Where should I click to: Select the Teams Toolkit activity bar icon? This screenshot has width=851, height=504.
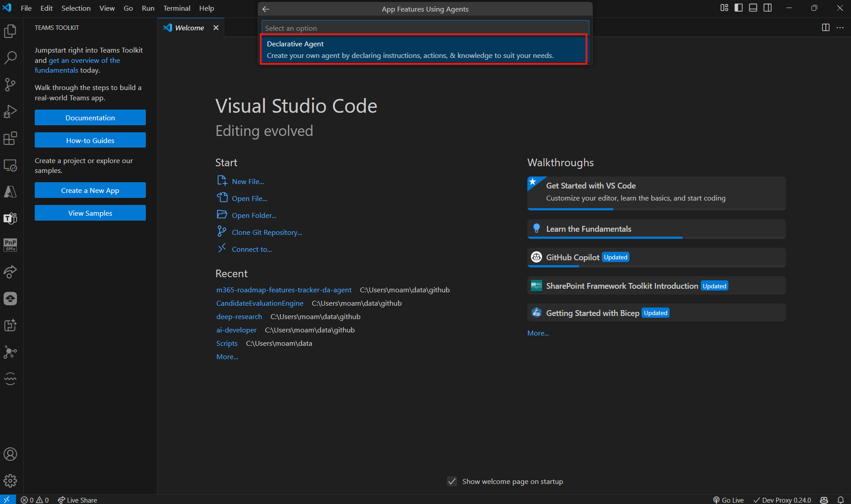coord(10,218)
